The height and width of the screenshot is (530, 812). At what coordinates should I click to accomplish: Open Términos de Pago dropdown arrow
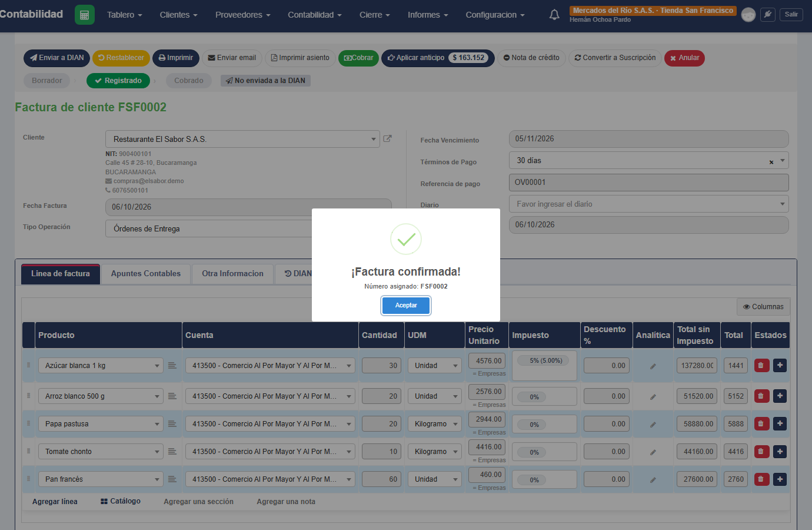(783, 160)
